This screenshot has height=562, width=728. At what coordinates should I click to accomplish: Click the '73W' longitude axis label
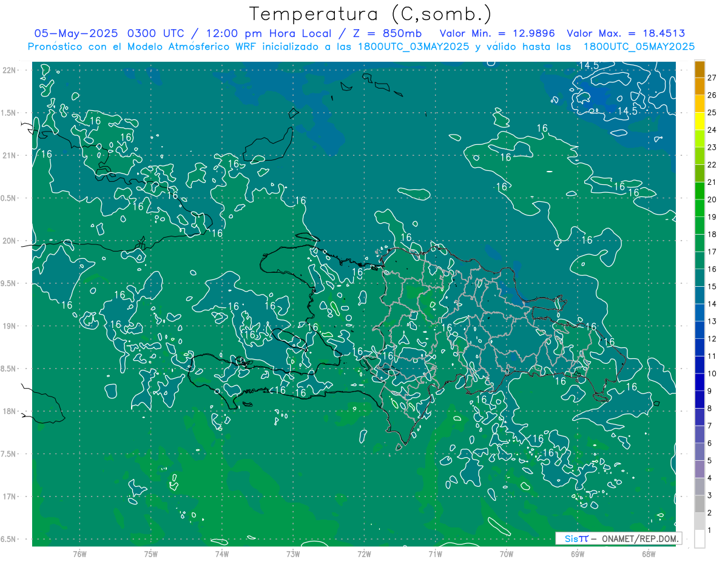click(x=293, y=554)
